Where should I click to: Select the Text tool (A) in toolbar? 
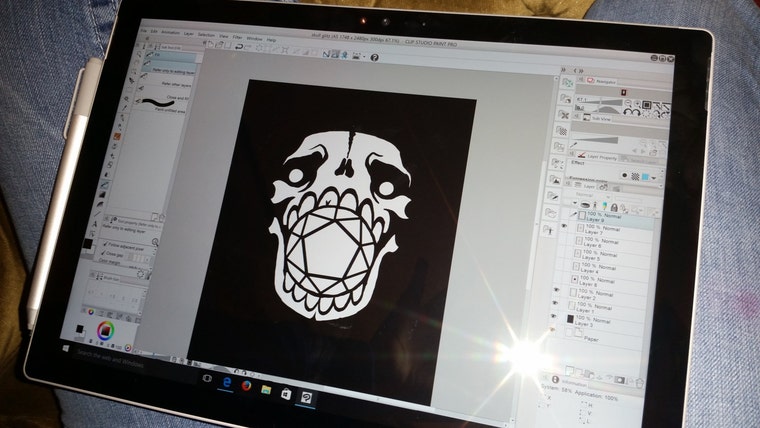(94, 223)
